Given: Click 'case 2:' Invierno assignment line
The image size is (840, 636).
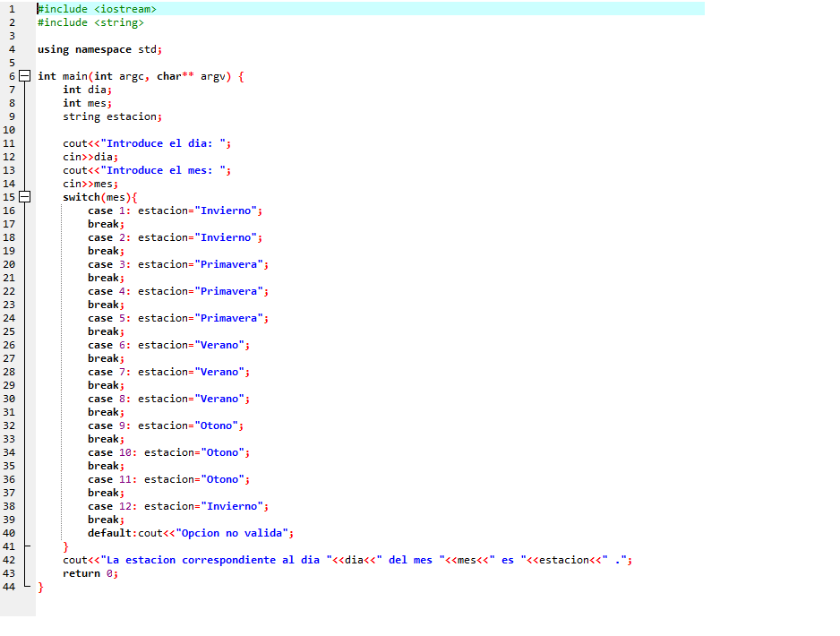Looking at the screenshot, I should [176, 237].
